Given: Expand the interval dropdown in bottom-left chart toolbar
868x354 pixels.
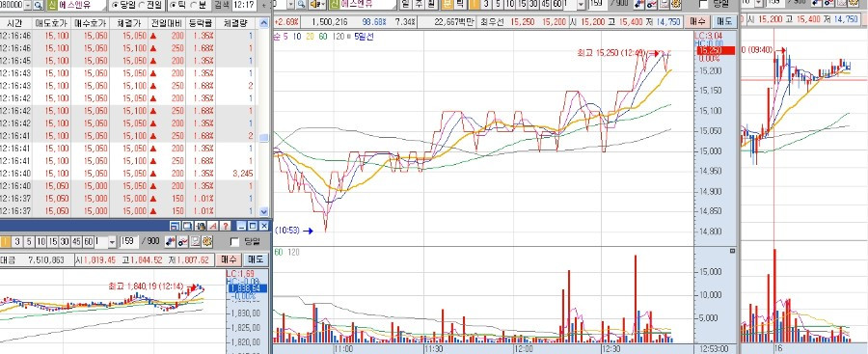Looking at the screenshot, I should pos(113,241).
